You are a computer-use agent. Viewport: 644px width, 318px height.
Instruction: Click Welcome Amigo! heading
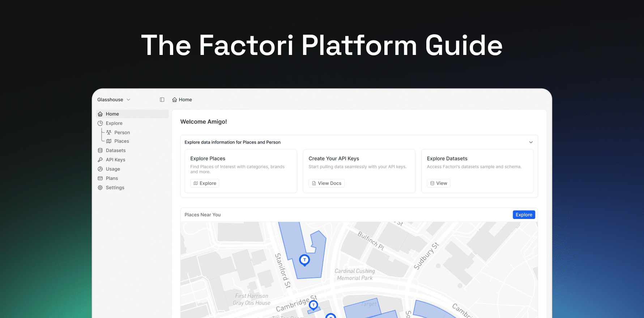(204, 122)
